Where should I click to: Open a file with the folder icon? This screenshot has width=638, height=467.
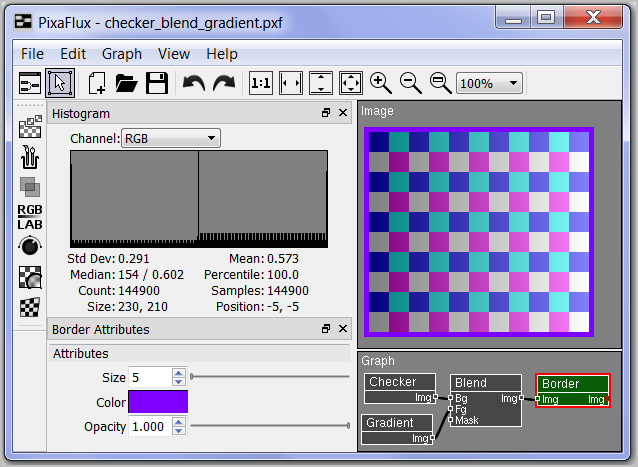[127, 83]
